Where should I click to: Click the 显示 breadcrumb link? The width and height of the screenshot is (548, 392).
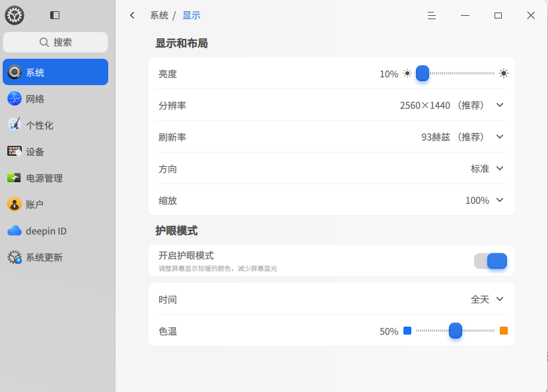pos(191,15)
